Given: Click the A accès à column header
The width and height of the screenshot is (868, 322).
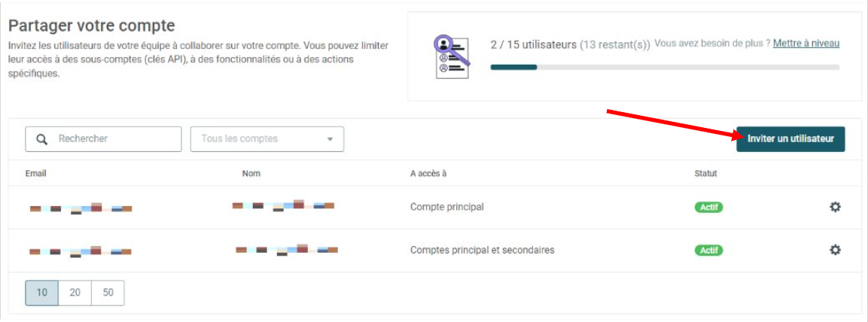Looking at the screenshot, I should pyautogui.click(x=428, y=174).
